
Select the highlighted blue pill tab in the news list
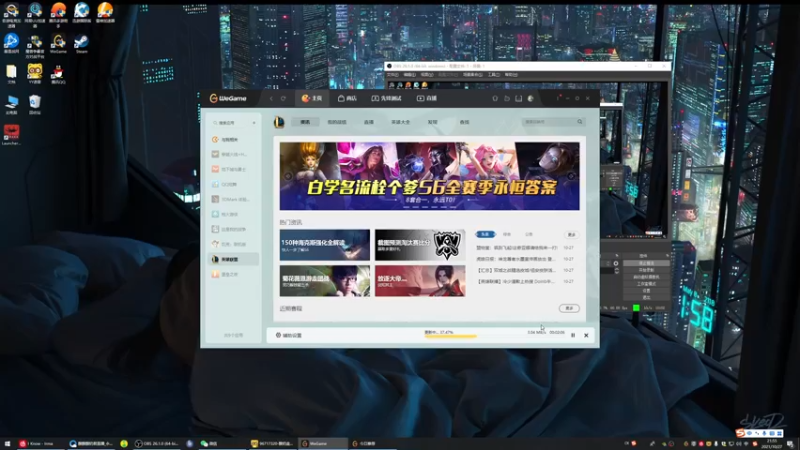tap(485, 234)
